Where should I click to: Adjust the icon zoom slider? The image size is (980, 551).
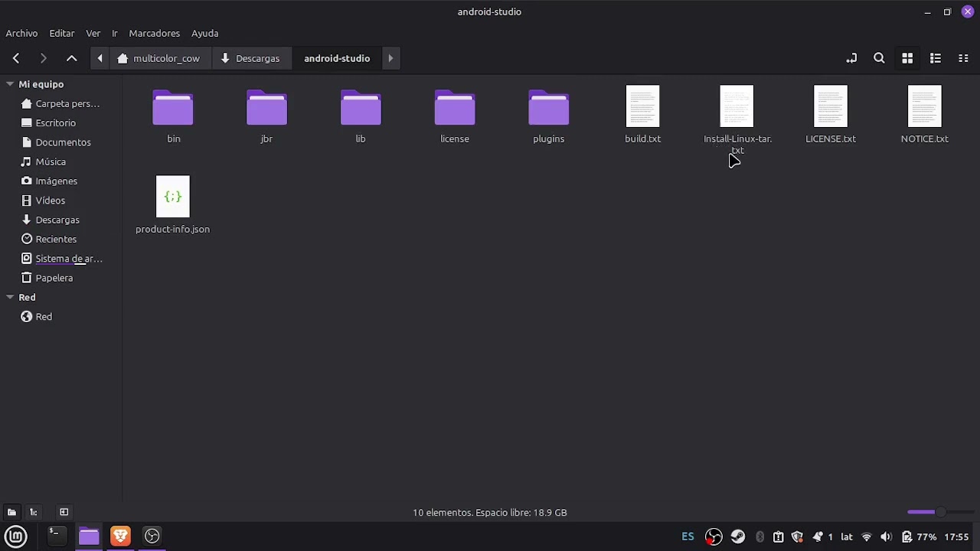(x=939, y=512)
